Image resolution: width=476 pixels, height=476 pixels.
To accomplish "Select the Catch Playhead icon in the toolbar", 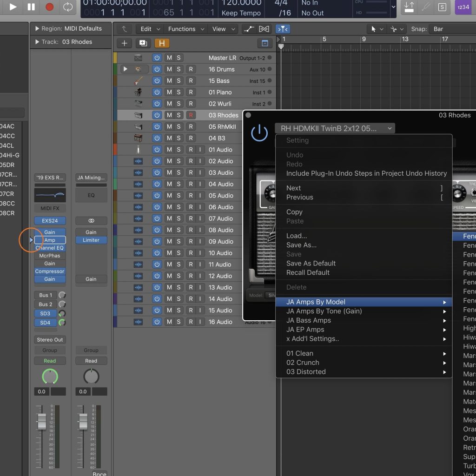I will click(283, 29).
